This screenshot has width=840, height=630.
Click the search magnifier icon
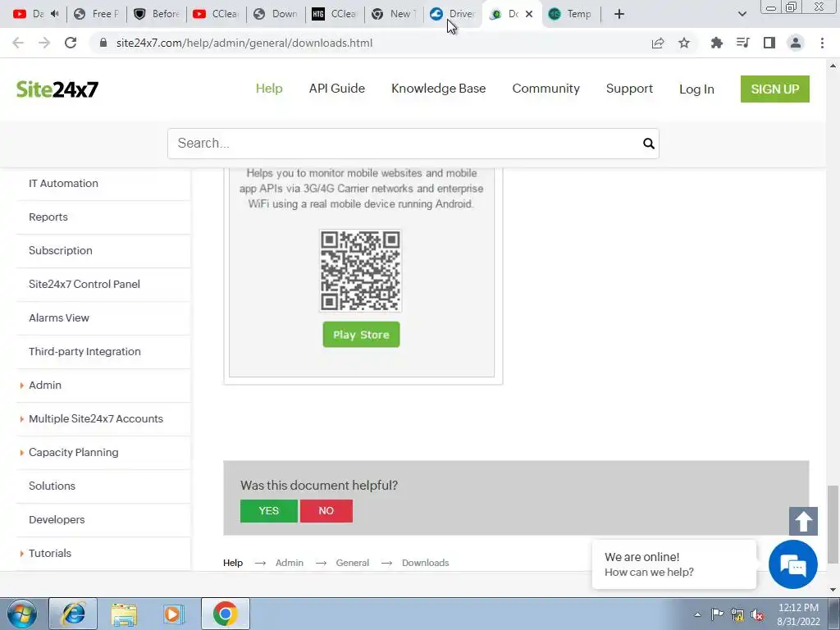tap(648, 144)
